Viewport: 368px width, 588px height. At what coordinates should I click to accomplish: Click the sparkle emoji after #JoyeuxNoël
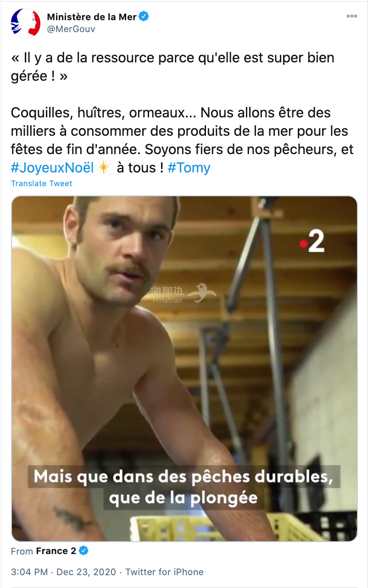104,168
